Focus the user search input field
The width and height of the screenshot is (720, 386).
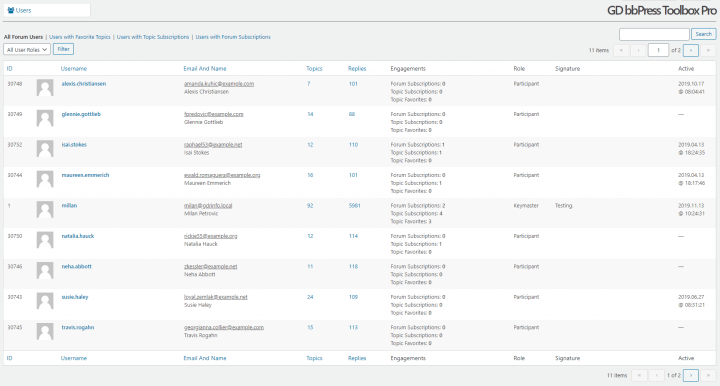pyautogui.click(x=654, y=34)
